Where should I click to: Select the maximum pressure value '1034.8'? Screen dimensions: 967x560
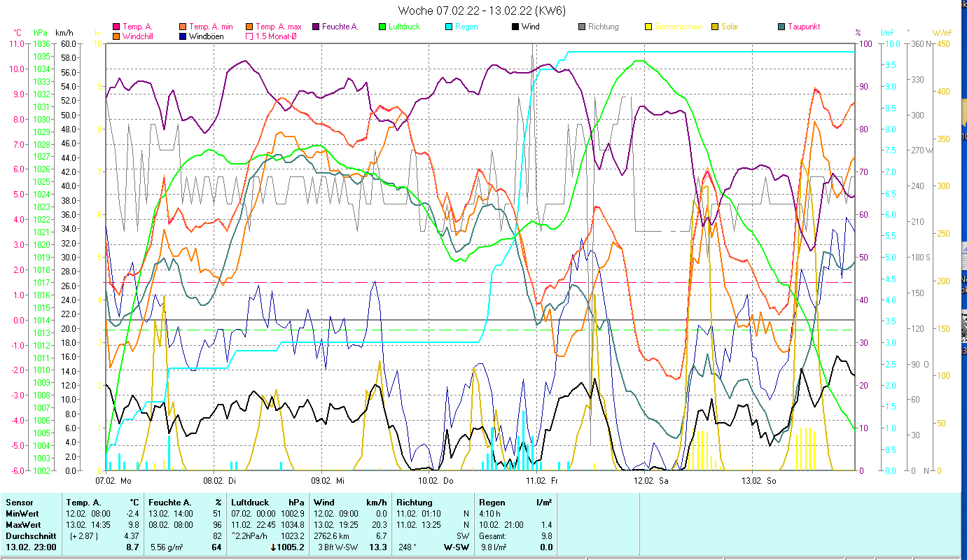293,525
